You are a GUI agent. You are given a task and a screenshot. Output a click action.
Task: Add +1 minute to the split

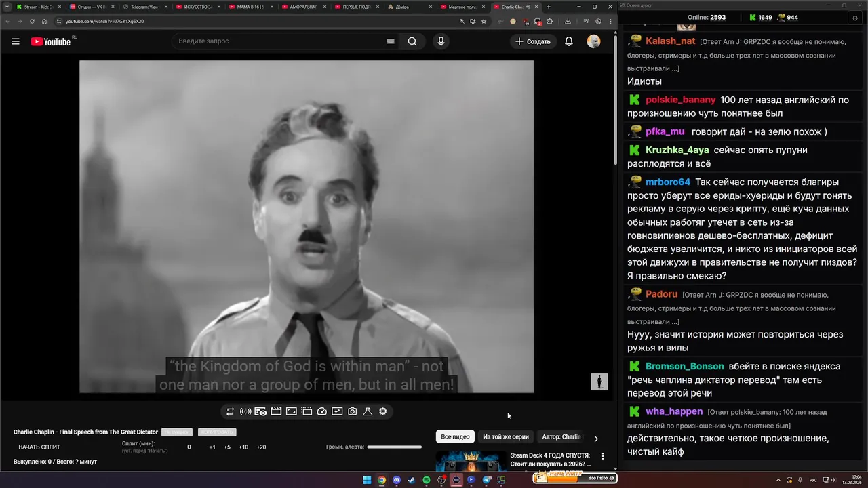click(212, 447)
